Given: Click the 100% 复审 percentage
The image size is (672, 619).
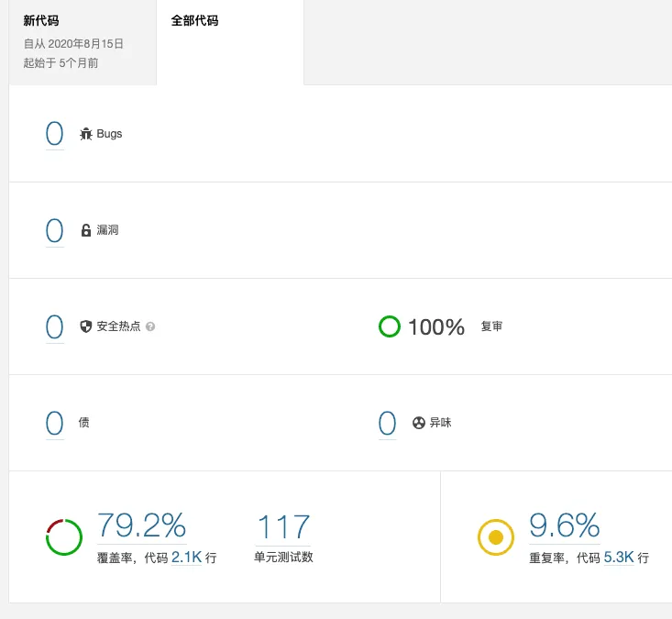Looking at the screenshot, I should tap(436, 327).
